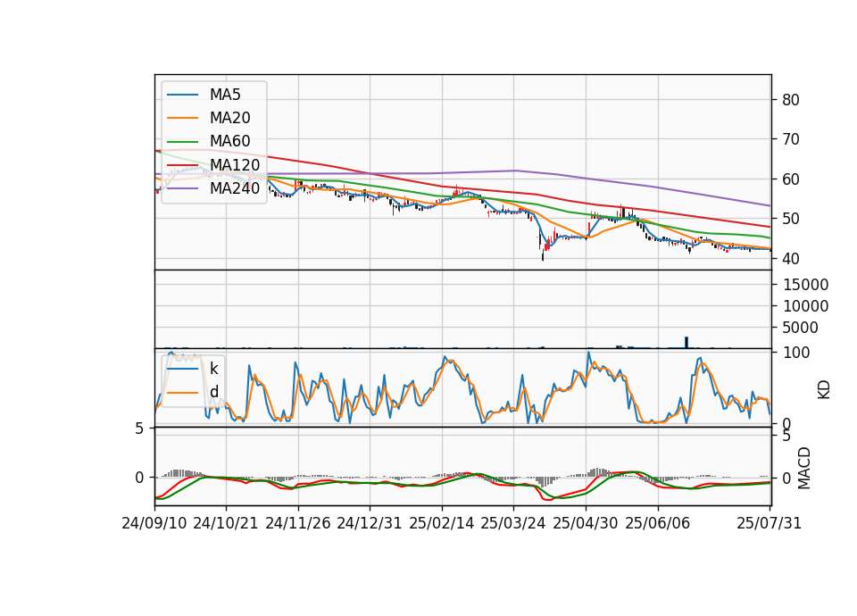Click the MA60 legend label
The image size is (857, 616).
(229, 142)
